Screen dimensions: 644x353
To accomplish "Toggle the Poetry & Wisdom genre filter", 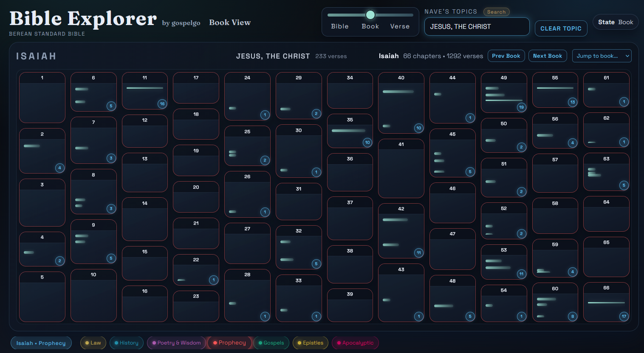I will [176, 342].
